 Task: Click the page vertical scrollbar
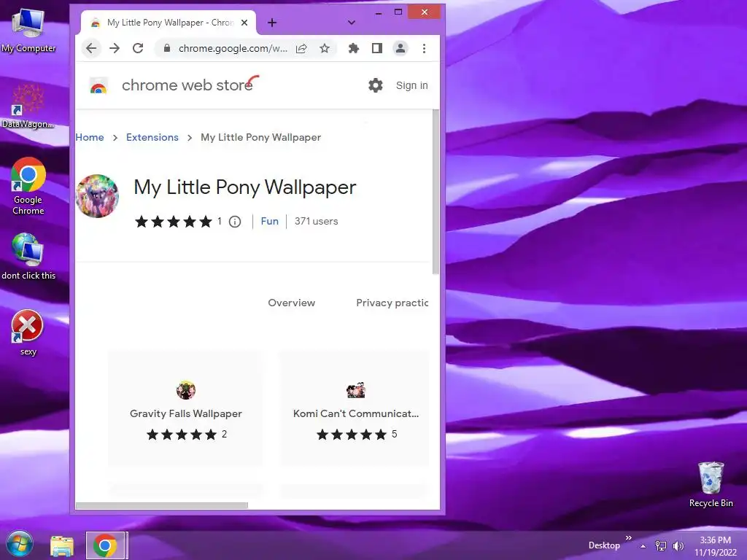(x=436, y=192)
